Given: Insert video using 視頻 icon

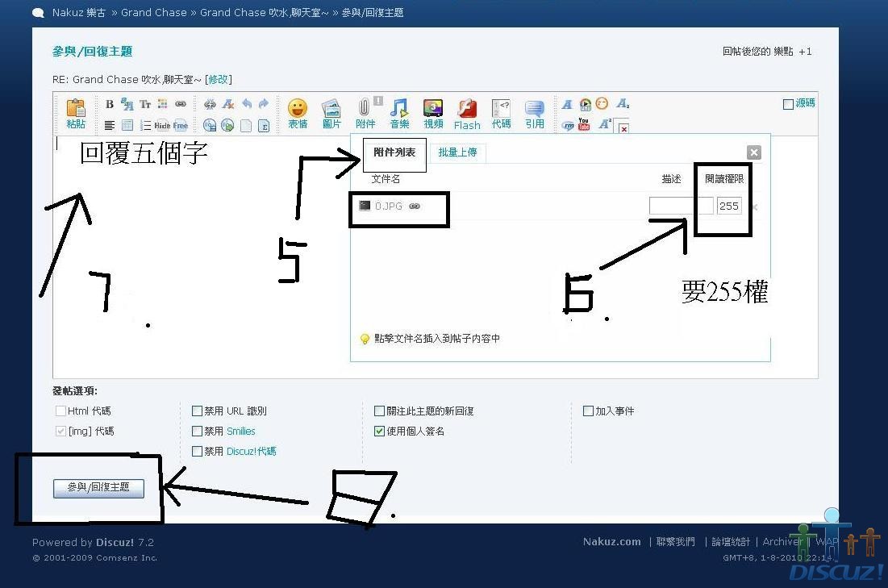Looking at the screenshot, I should (433, 113).
